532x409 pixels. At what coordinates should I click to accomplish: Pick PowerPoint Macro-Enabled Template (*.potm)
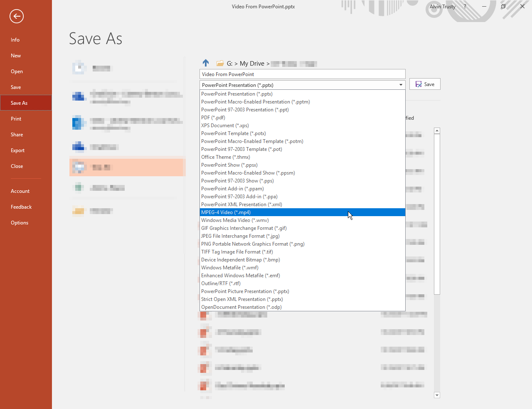click(x=302, y=141)
